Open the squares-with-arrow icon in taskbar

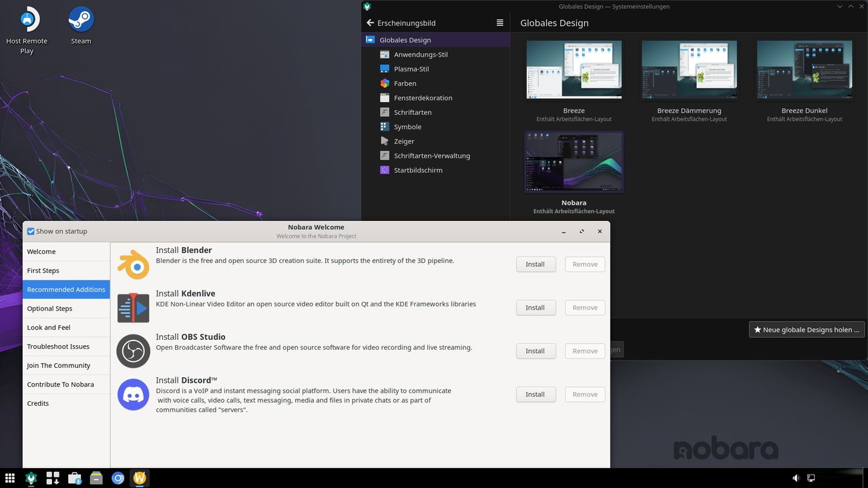click(x=53, y=478)
